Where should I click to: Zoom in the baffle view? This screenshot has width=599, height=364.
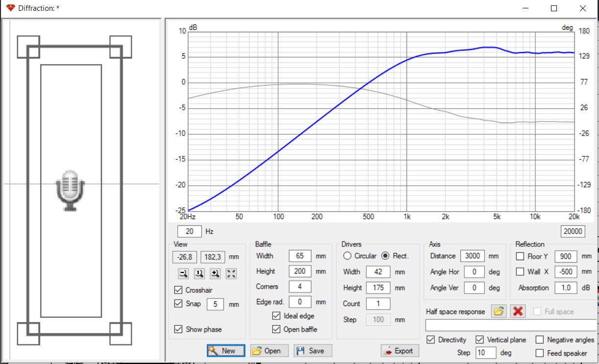pos(215,274)
